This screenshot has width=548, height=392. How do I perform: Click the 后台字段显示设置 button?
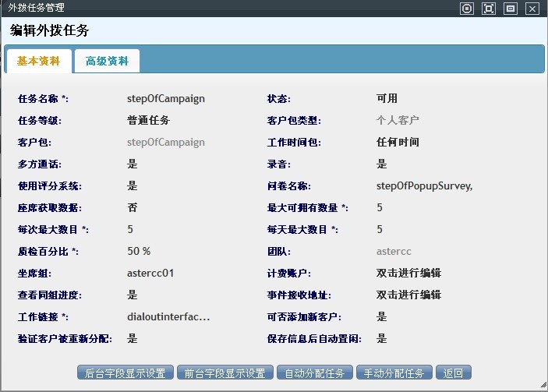click(125, 373)
